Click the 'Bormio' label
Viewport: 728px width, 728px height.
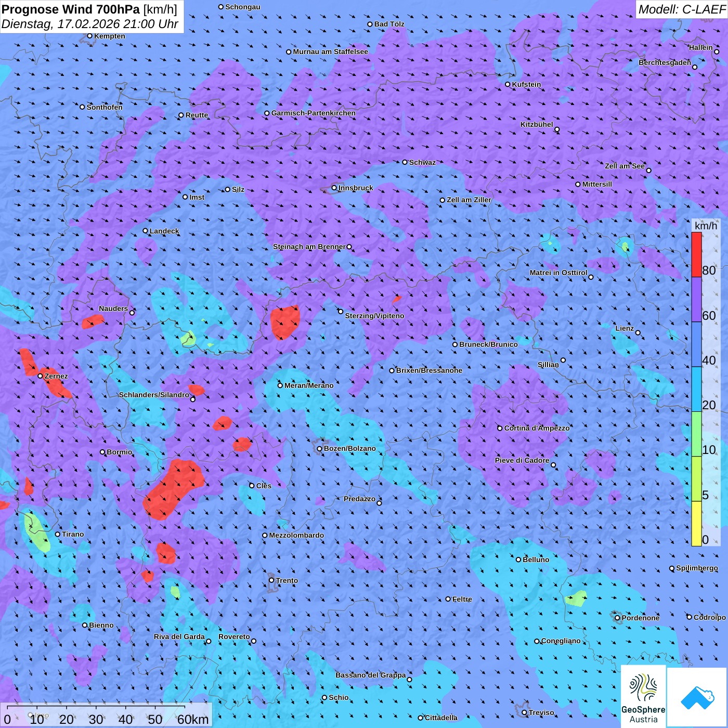[119, 452]
